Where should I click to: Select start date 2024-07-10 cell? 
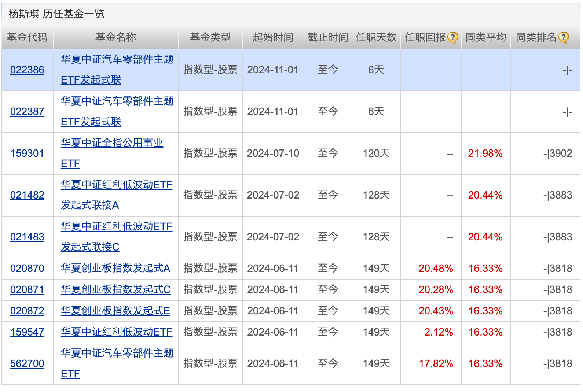click(x=273, y=153)
